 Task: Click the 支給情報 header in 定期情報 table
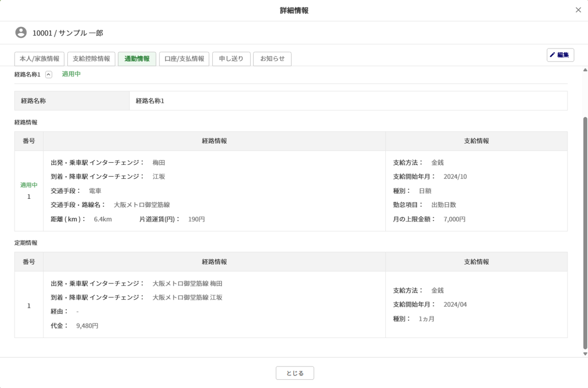[476, 262]
